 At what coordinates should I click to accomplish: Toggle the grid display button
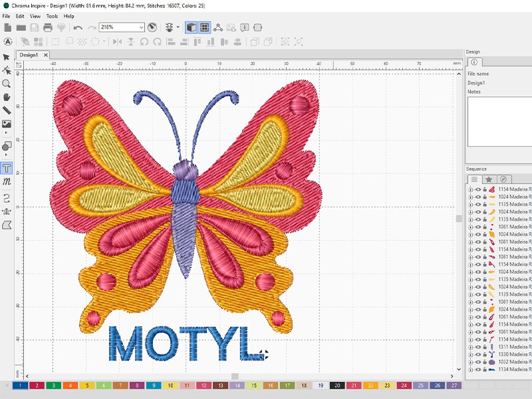(205, 27)
